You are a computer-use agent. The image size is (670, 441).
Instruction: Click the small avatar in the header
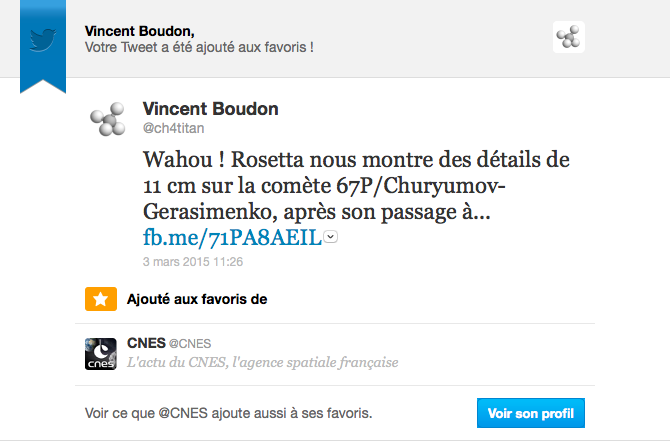(x=568, y=38)
